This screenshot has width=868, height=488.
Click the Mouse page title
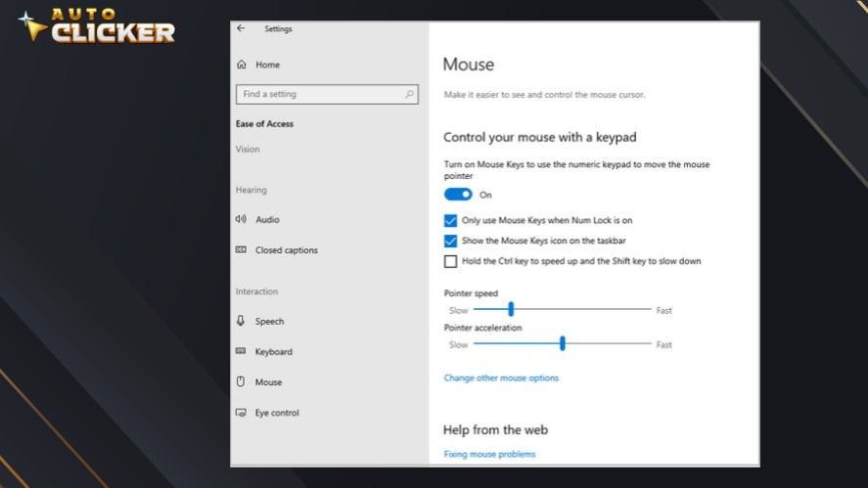pos(469,65)
